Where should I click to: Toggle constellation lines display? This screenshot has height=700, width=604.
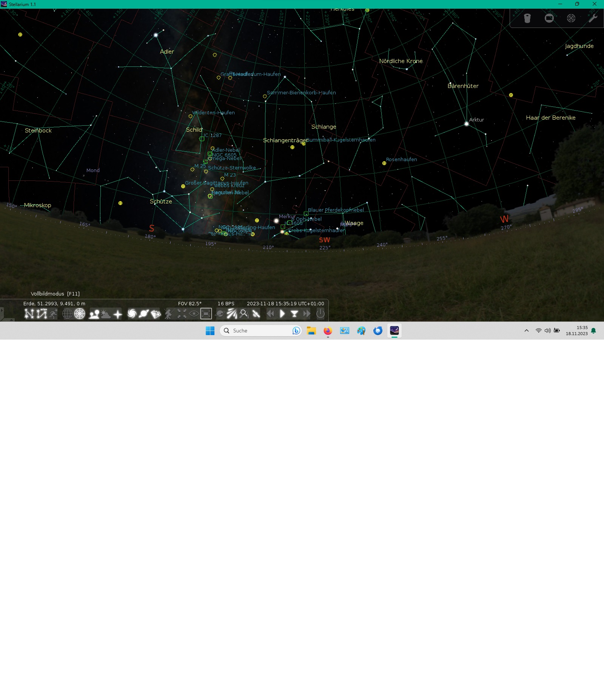29,314
